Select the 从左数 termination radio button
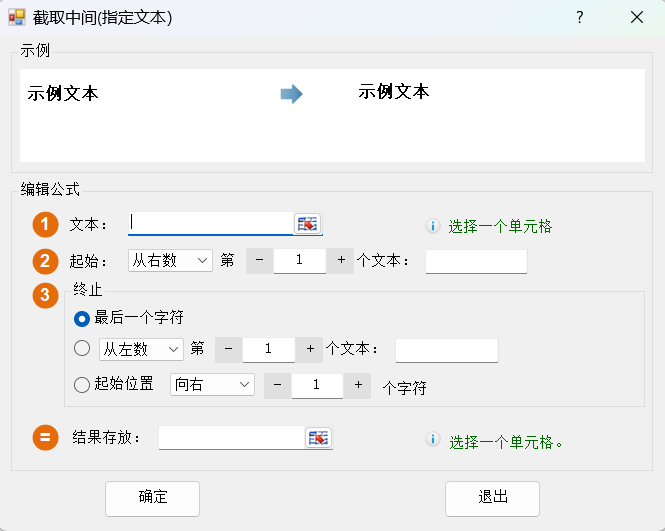Image resolution: width=665 pixels, height=531 pixels. point(82,349)
